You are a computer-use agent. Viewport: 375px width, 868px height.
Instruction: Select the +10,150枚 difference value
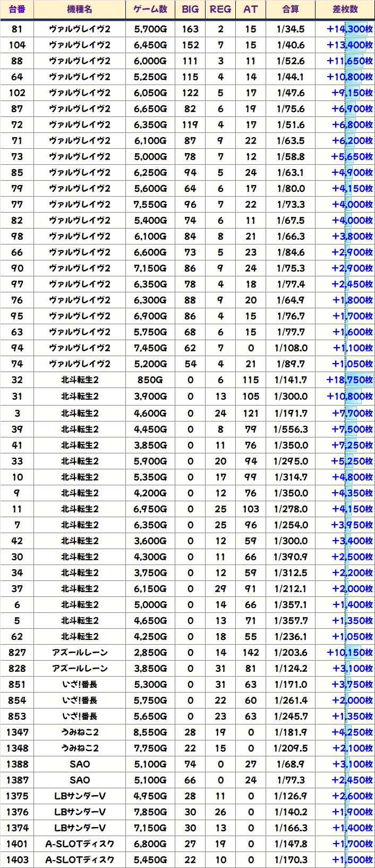[x=350, y=652]
